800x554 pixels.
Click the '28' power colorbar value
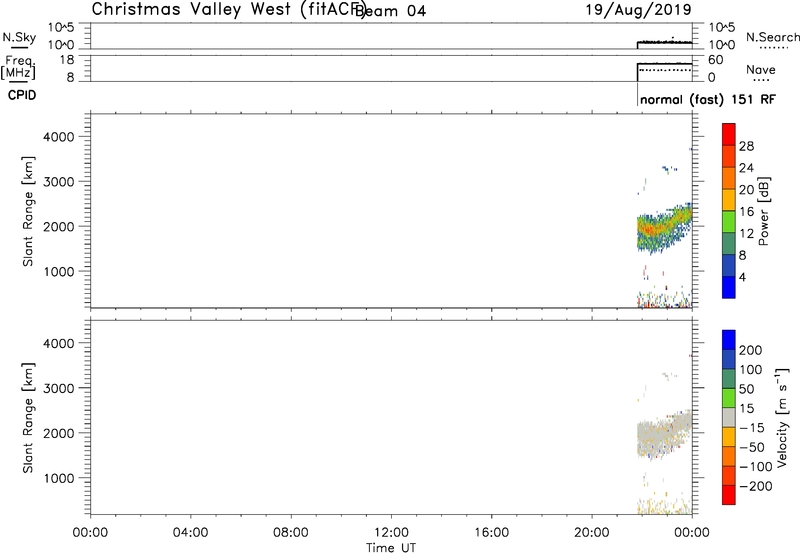tap(746, 146)
